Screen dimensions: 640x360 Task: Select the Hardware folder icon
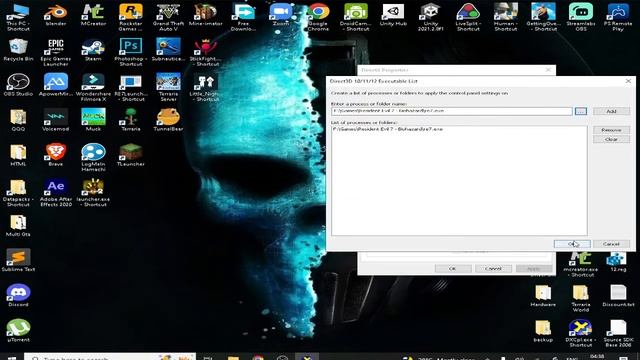tap(543, 296)
